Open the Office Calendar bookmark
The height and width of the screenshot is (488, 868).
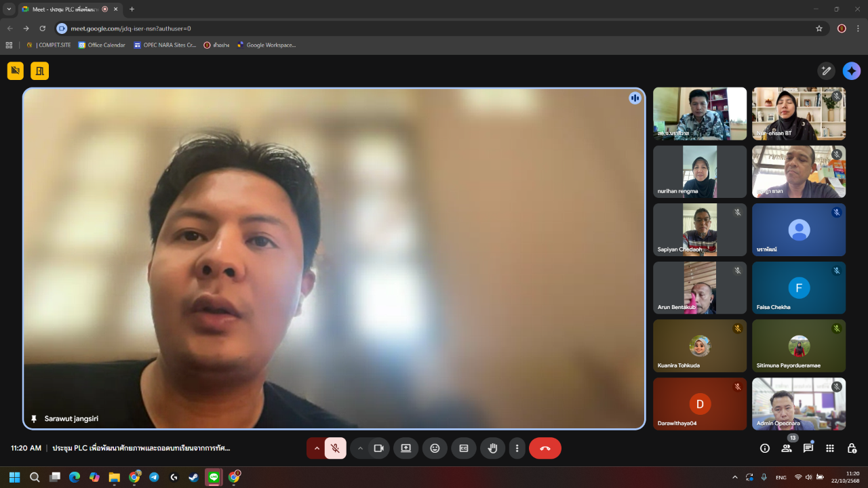point(102,45)
